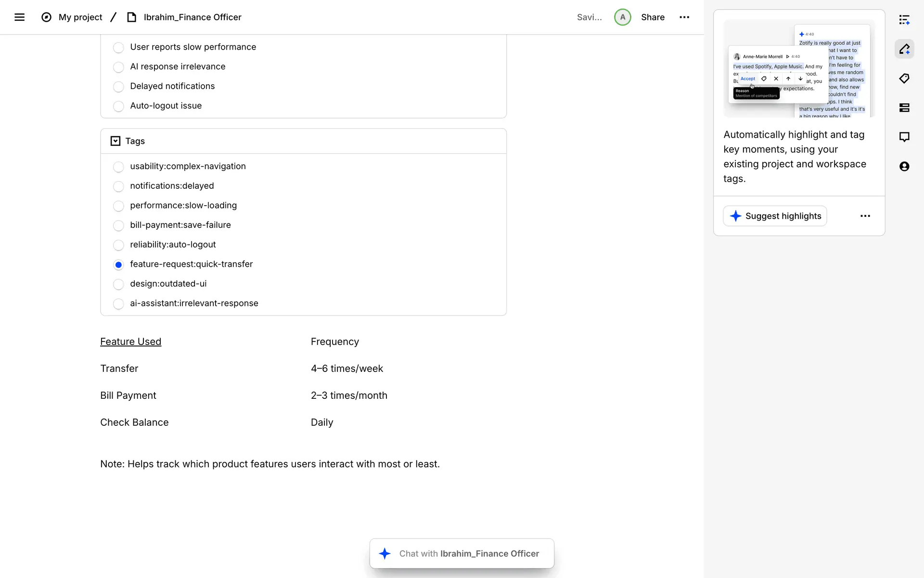The width and height of the screenshot is (924, 578).
Task: Click the Share button
Action: (x=653, y=17)
